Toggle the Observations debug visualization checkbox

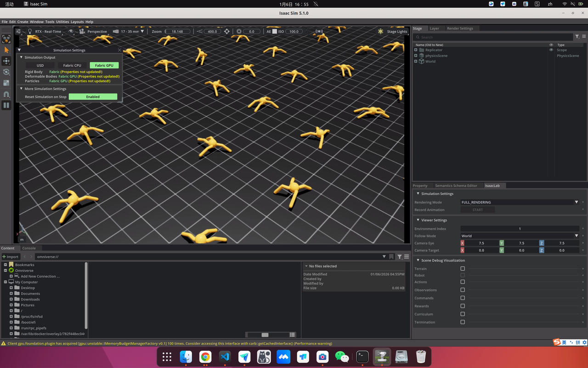[x=463, y=290]
